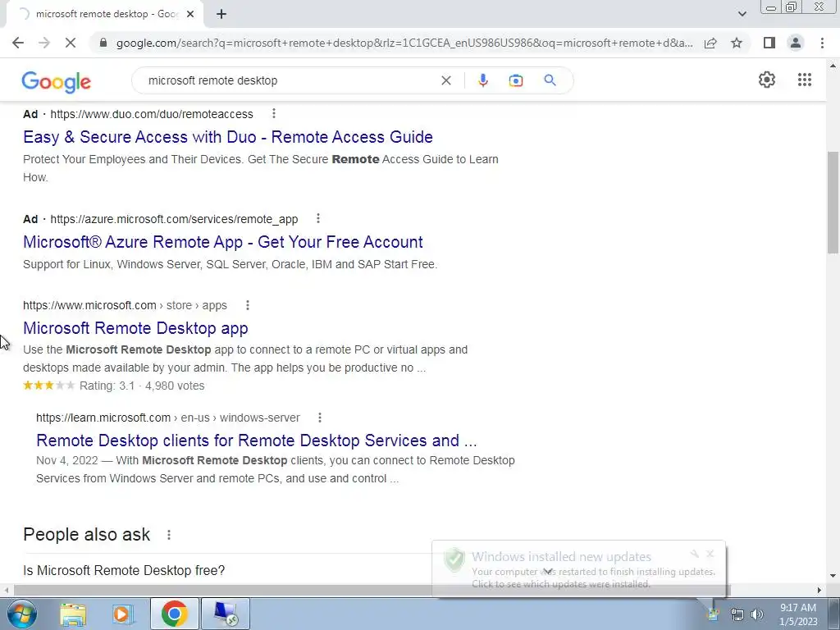Clear the search box text
This screenshot has height=630, width=840.
coord(445,80)
